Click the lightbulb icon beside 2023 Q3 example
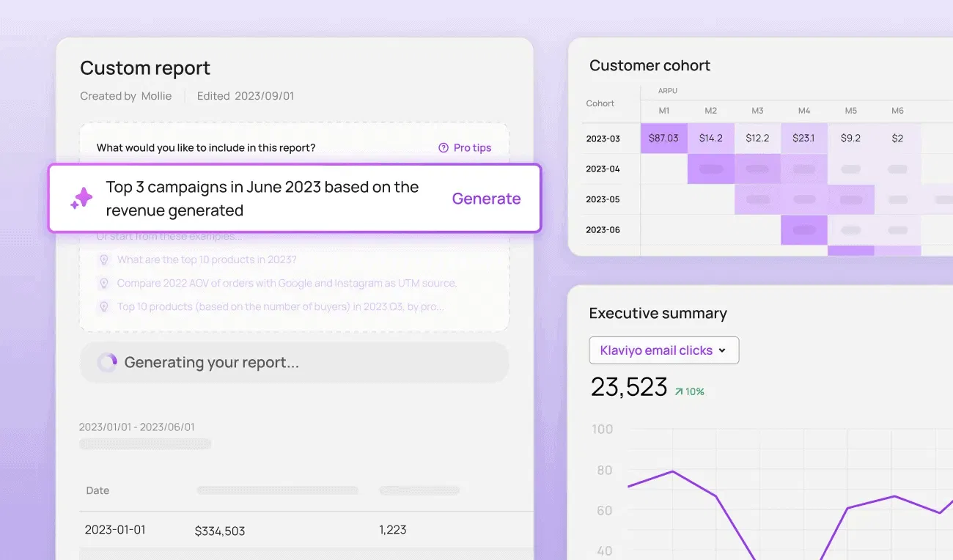The image size is (953, 560). pos(103,307)
